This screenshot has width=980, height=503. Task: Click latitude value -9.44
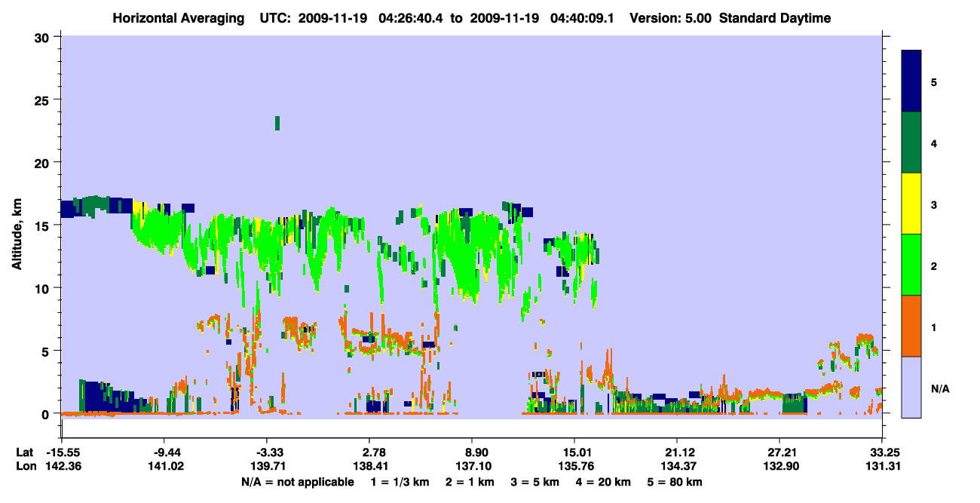pyautogui.click(x=165, y=452)
